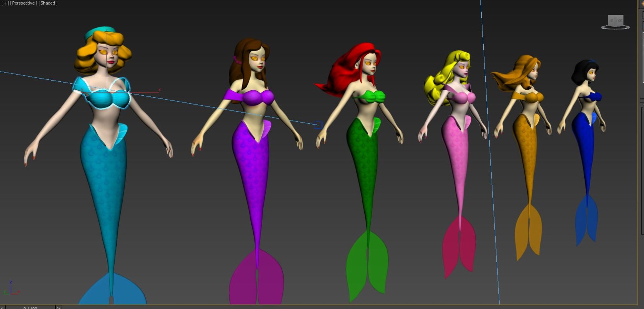
Task: Select the pink mermaid's tail fin
Action: 459,247
